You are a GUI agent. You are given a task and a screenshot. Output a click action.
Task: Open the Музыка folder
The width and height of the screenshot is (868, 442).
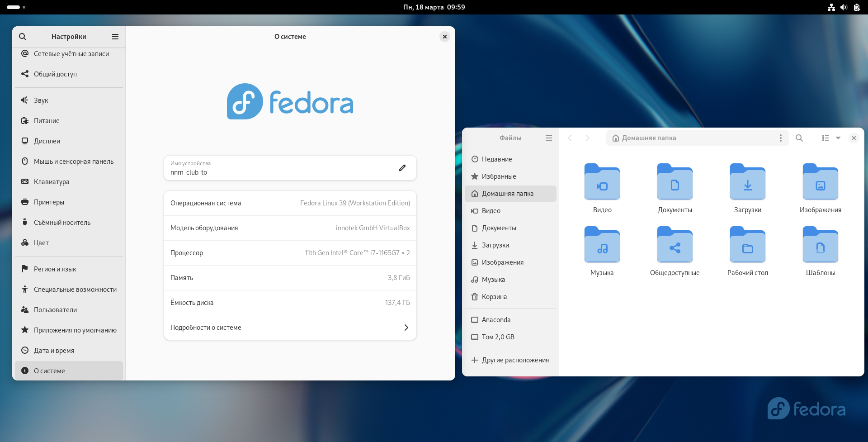602,246
